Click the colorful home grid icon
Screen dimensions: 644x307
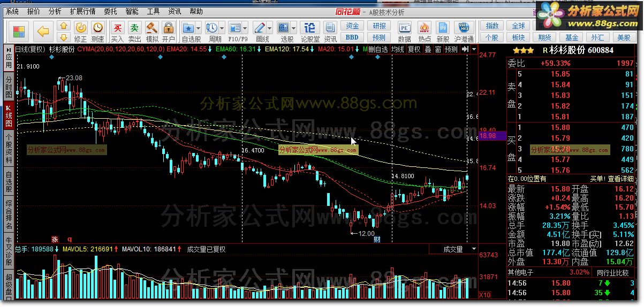19,32
